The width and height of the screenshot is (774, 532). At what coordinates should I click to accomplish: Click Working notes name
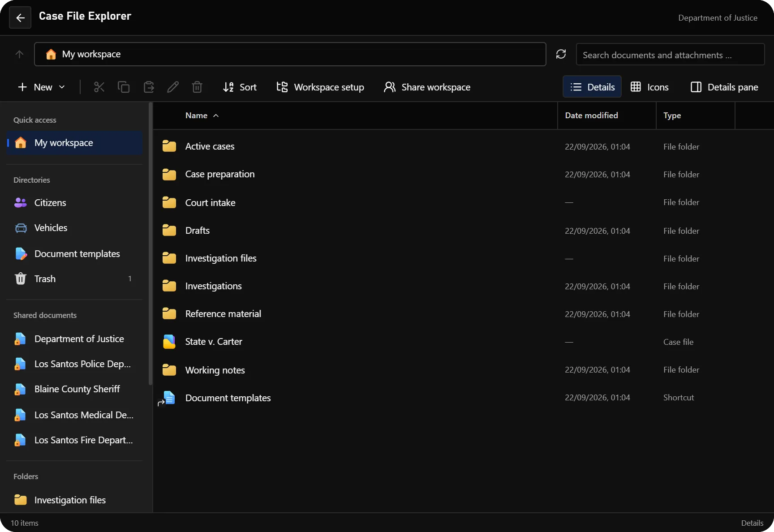click(215, 370)
